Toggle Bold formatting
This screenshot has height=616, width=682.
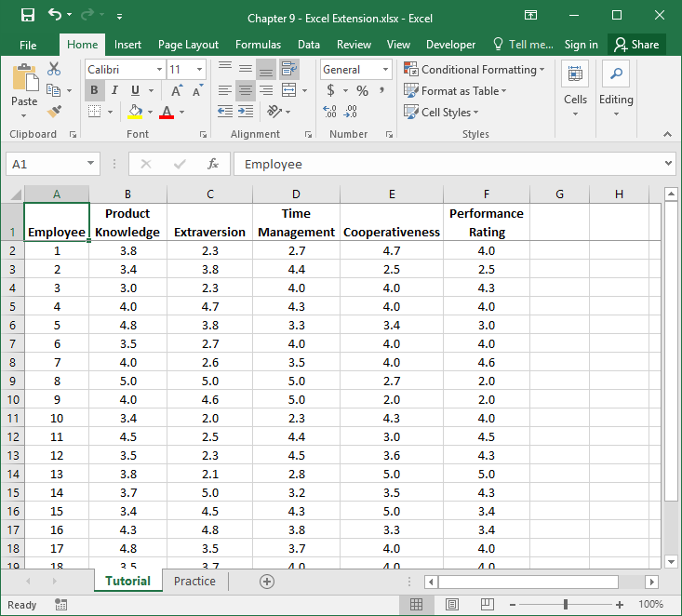(x=94, y=90)
